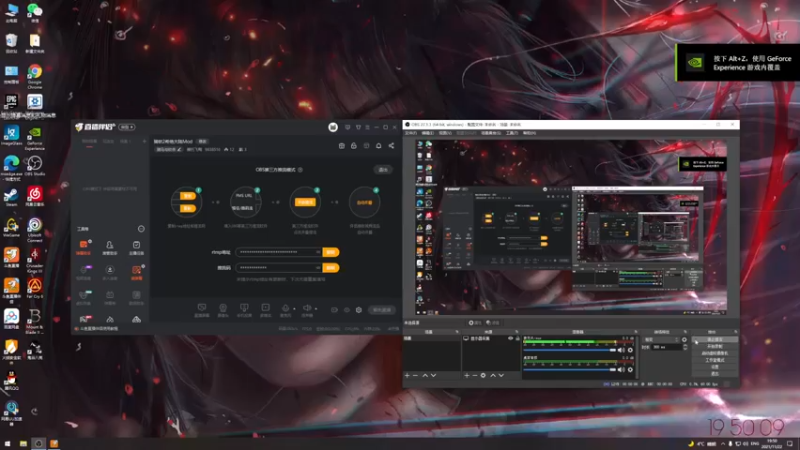
Task: Select the display capture source row in OBS
Action: (491, 338)
